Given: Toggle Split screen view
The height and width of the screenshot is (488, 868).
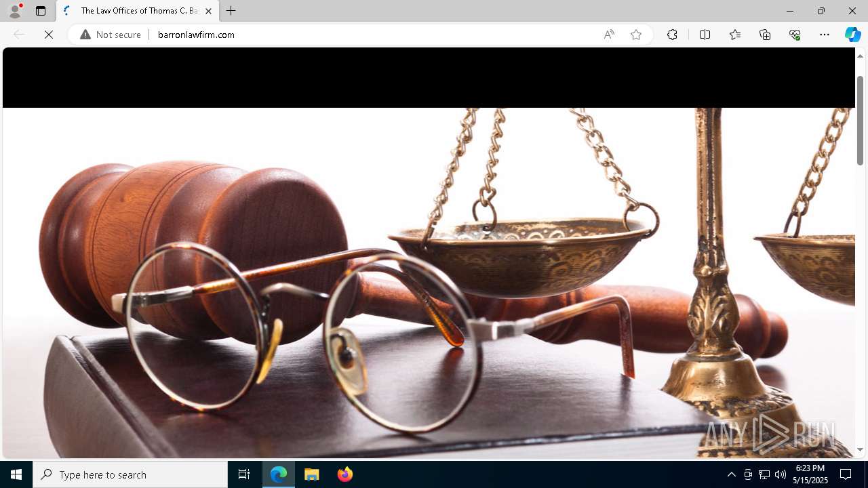Looking at the screenshot, I should pos(705,35).
